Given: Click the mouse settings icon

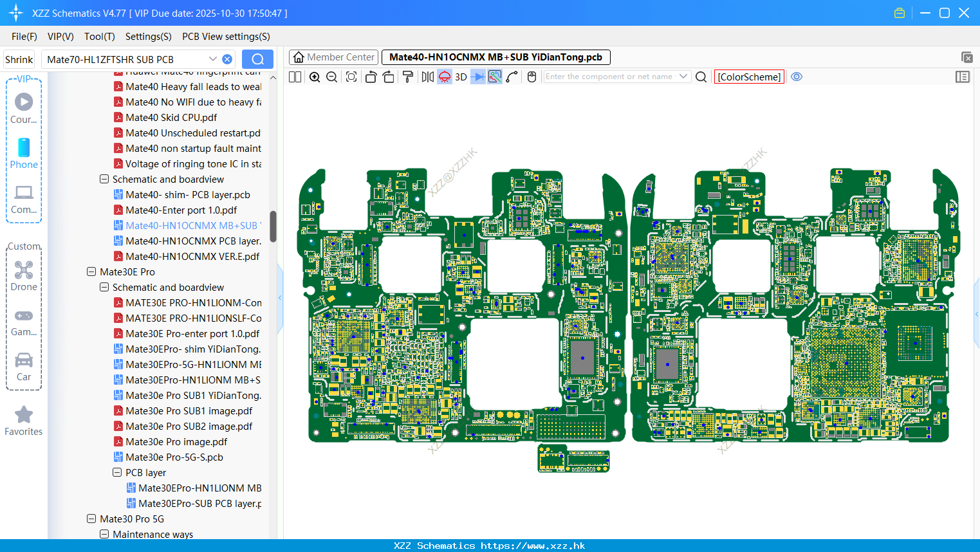Looking at the screenshot, I should [532, 77].
